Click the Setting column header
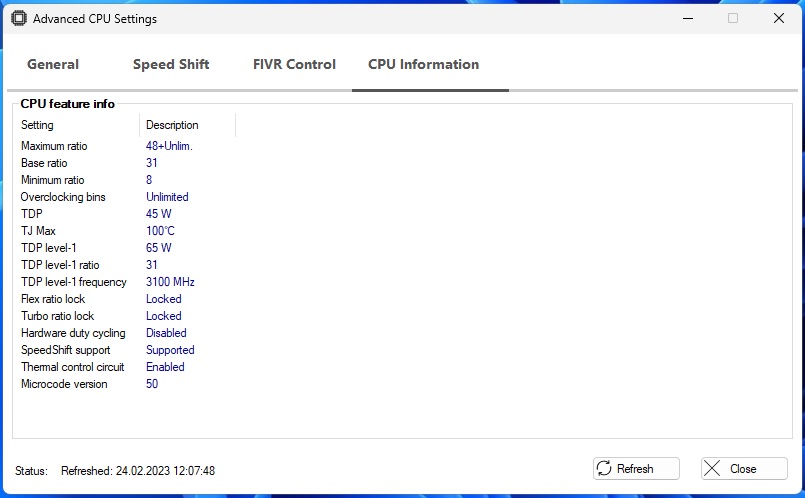Image resolution: width=805 pixels, height=498 pixels. point(38,125)
